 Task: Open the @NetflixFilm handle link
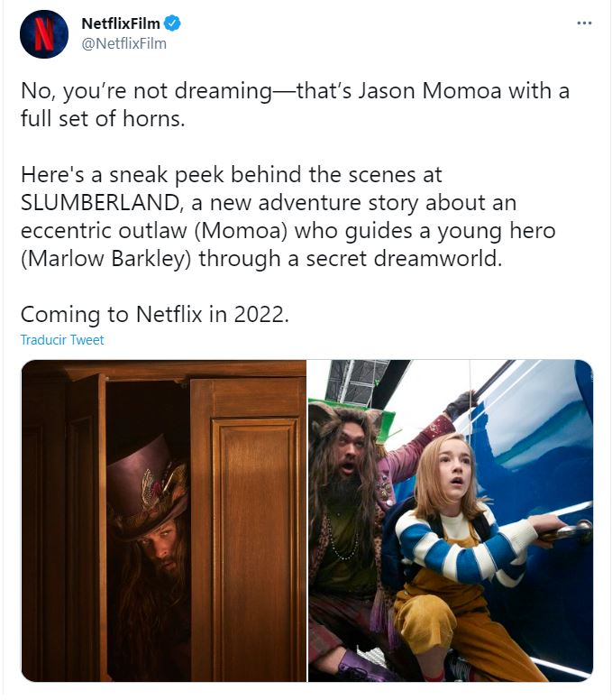(124, 43)
